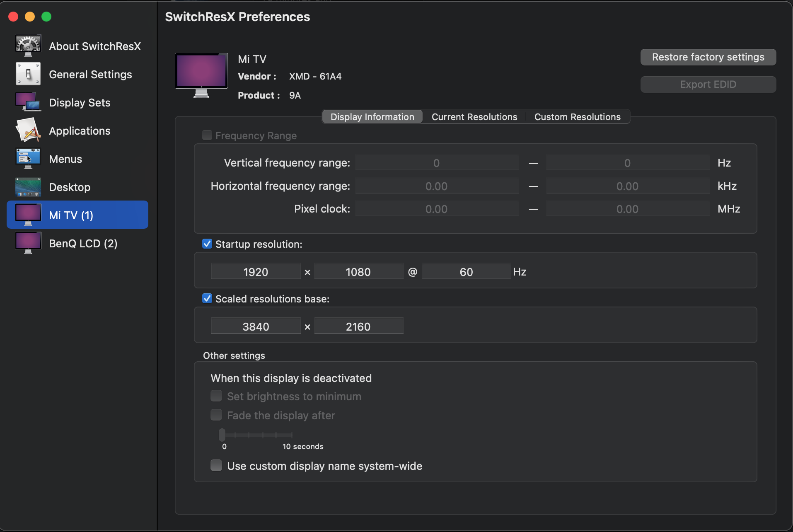Open the Display Sets monitors icon
This screenshot has height=532, width=793.
(x=28, y=102)
